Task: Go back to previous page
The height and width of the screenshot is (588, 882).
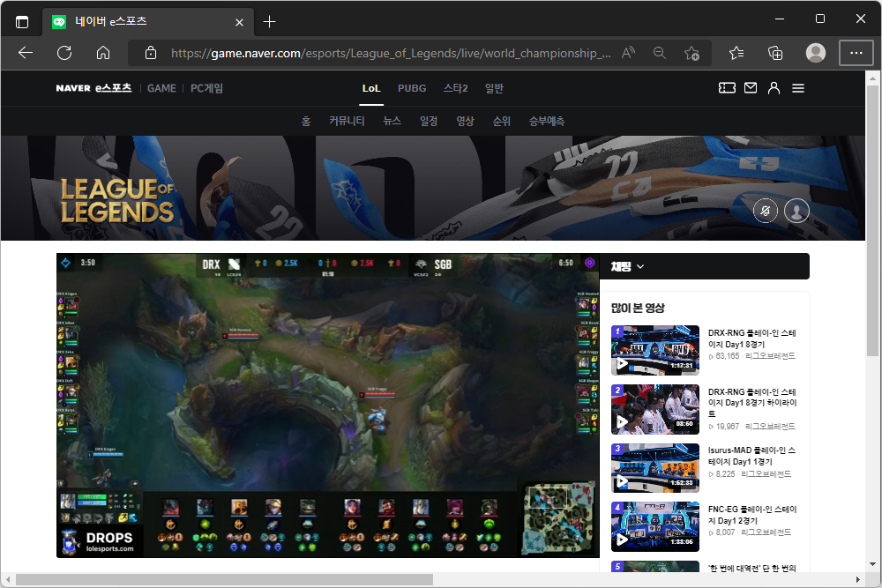Action: pos(26,53)
